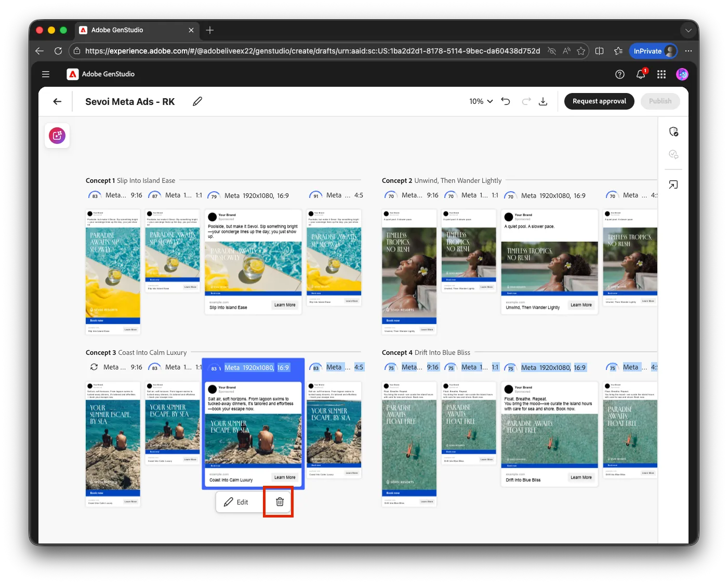Open the export share panel icon
Viewport: 728px width, 584px height.
click(673, 184)
